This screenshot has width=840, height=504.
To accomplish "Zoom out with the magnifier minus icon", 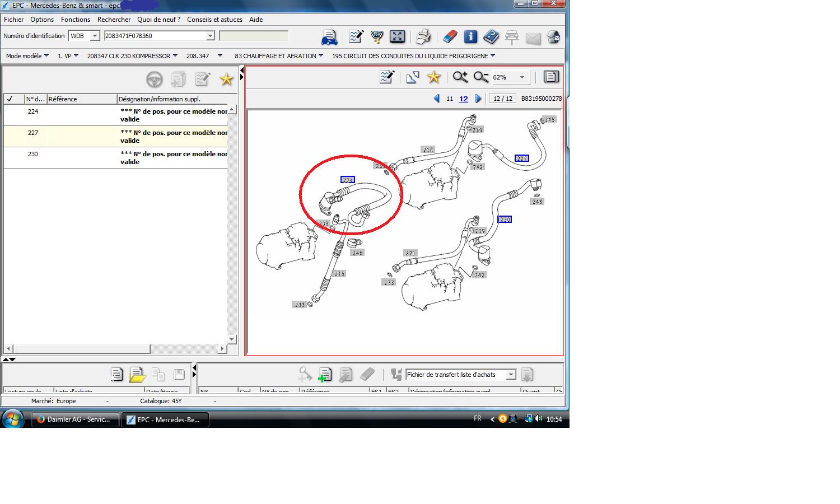I will [x=481, y=77].
